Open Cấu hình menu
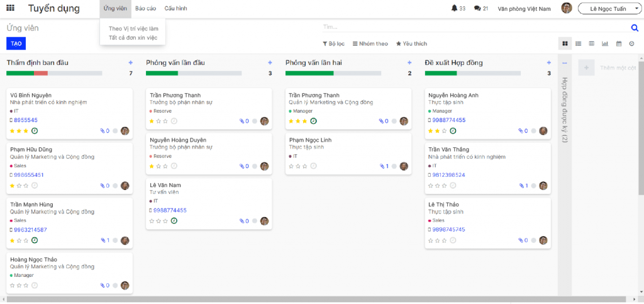Viewport: 644px width, 304px height. [176, 8]
